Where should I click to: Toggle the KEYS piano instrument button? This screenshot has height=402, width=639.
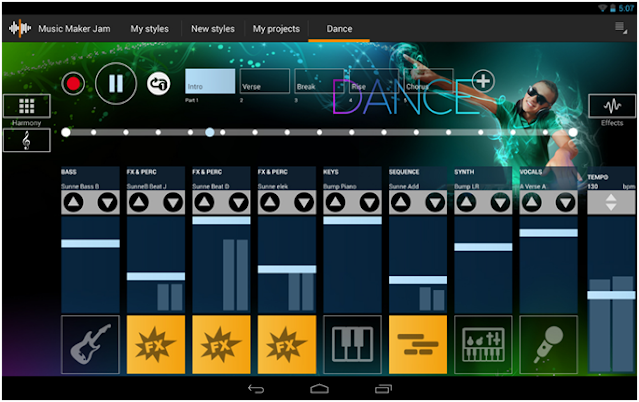(x=353, y=344)
